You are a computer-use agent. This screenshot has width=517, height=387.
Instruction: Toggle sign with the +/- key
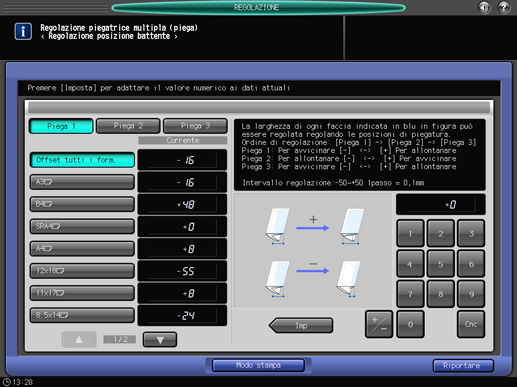[x=379, y=324]
